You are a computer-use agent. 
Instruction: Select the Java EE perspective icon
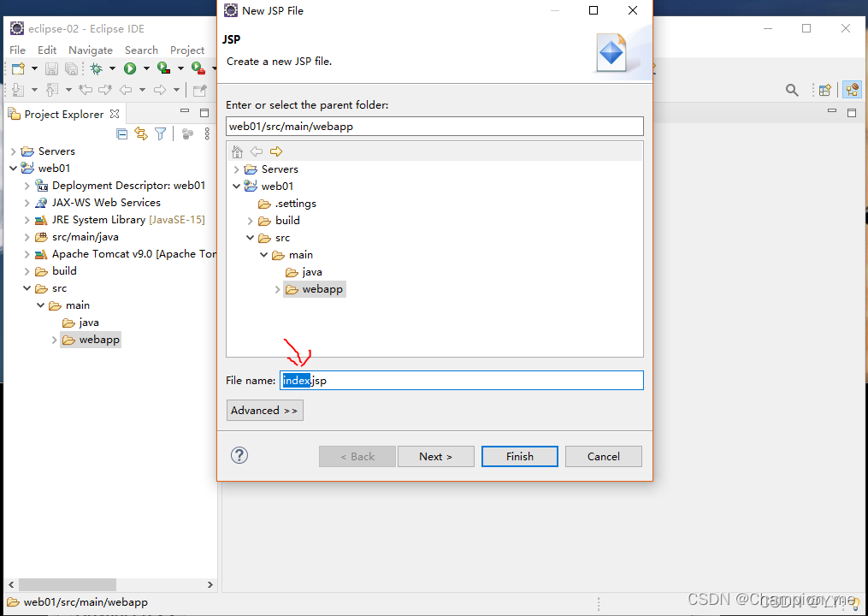pyautogui.click(x=852, y=90)
